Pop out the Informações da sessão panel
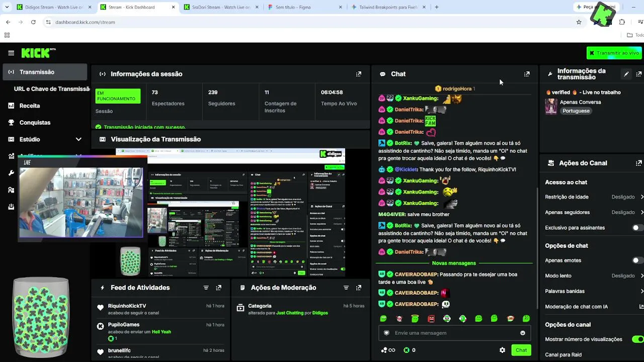 point(359,74)
